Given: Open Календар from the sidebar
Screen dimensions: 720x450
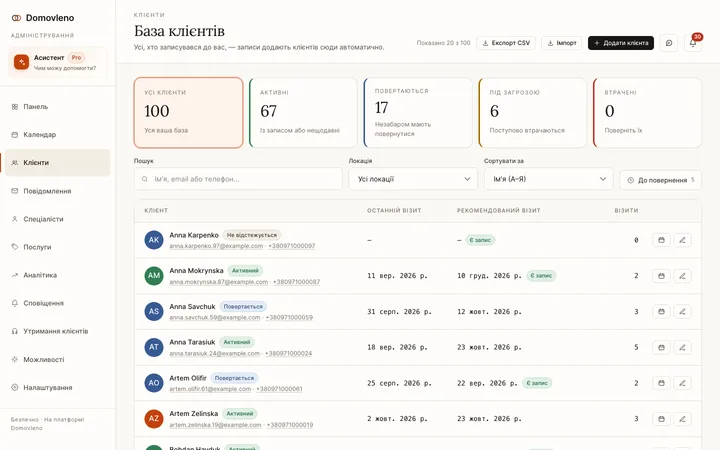Looking at the screenshot, I should 58,135.
